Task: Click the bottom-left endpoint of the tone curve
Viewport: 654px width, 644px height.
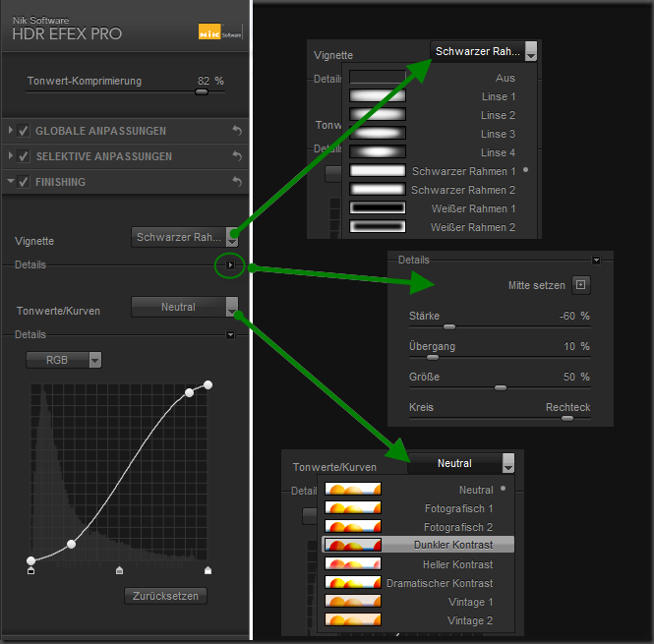Action: 30,560
